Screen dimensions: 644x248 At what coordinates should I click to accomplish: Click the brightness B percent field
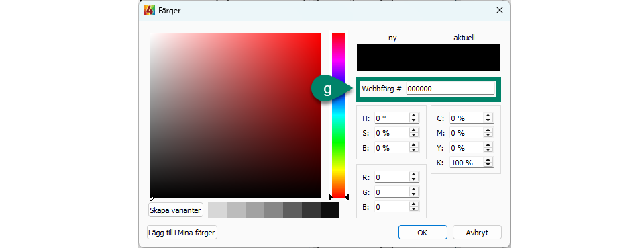(392, 148)
